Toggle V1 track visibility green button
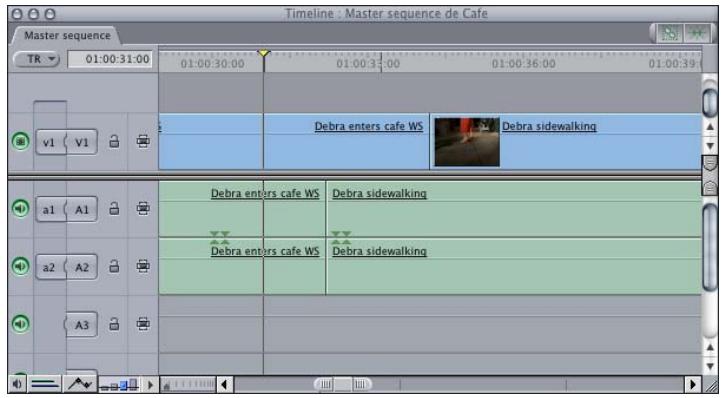 [x=20, y=141]
